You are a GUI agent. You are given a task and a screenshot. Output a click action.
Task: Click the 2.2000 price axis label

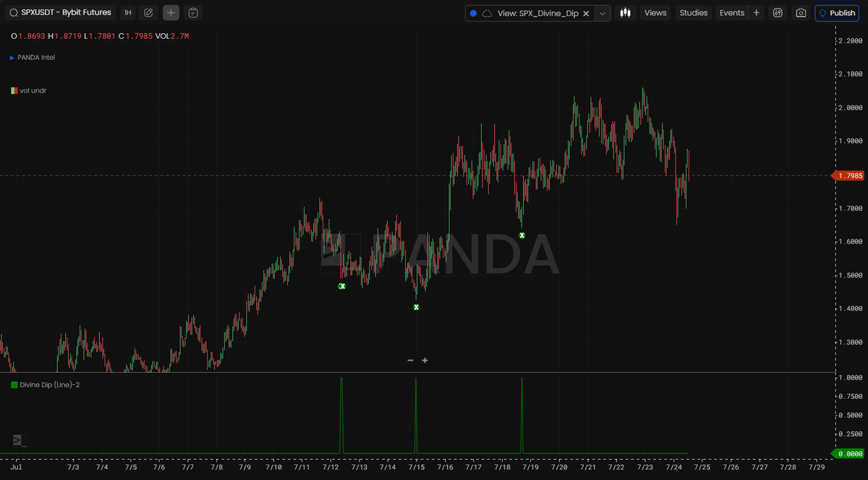coord(850,40)
